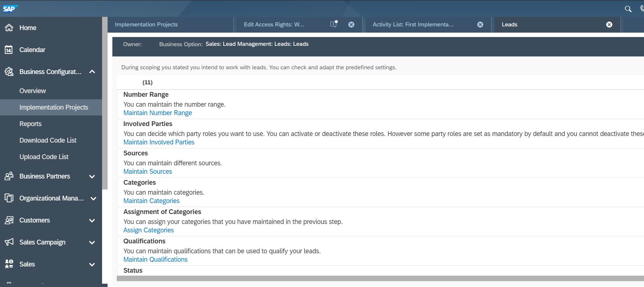Expand the Customers menu chevron
The image size is (644, 287).
(92, 220)
